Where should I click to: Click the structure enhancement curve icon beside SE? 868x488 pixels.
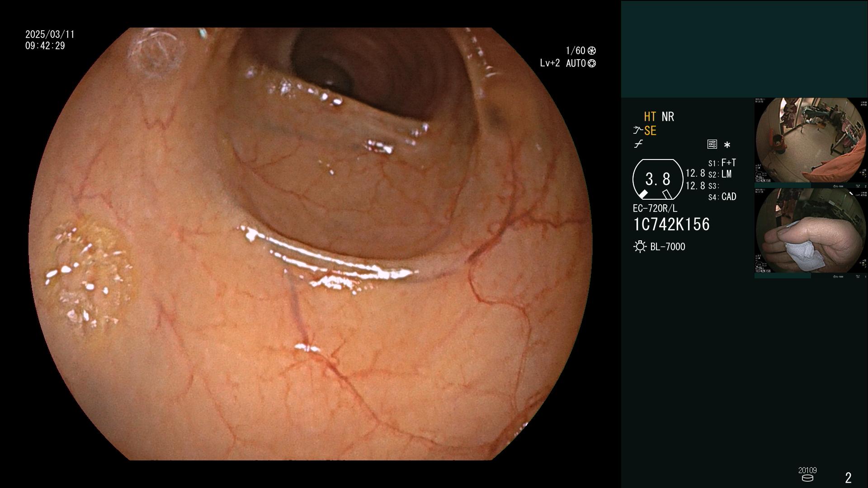638,131
